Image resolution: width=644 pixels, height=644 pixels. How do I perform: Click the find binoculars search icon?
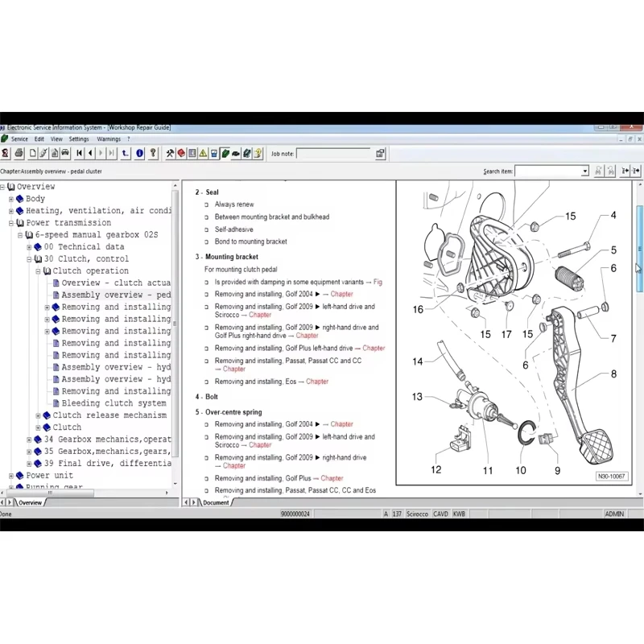click(598, 171)
